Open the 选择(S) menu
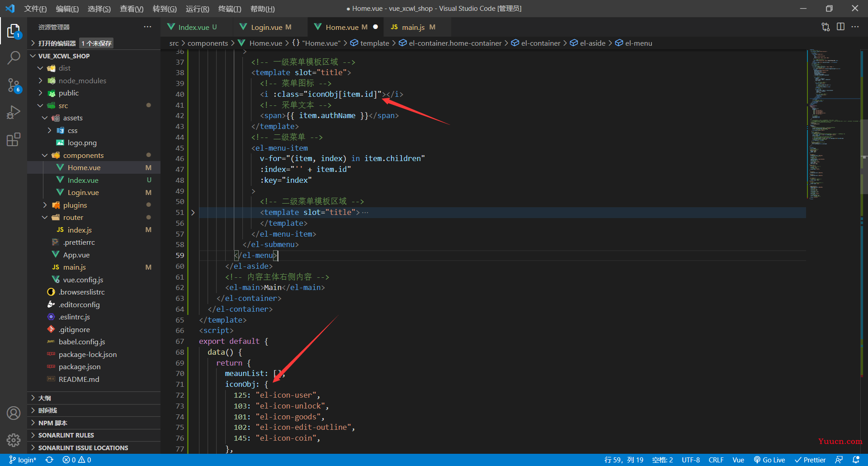 [99, 9]
